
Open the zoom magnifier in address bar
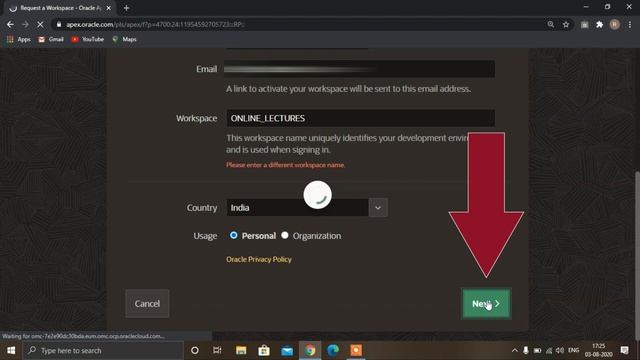551,24
